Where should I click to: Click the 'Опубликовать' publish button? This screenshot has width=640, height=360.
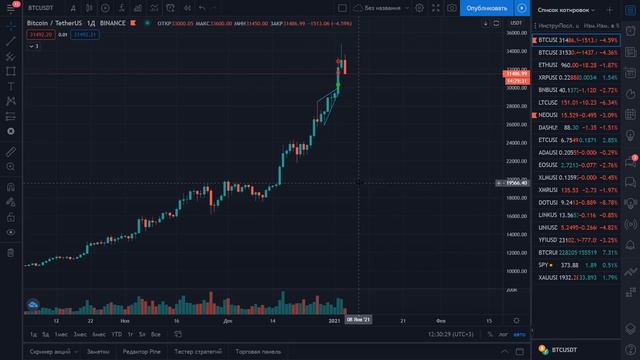[487, 8]
